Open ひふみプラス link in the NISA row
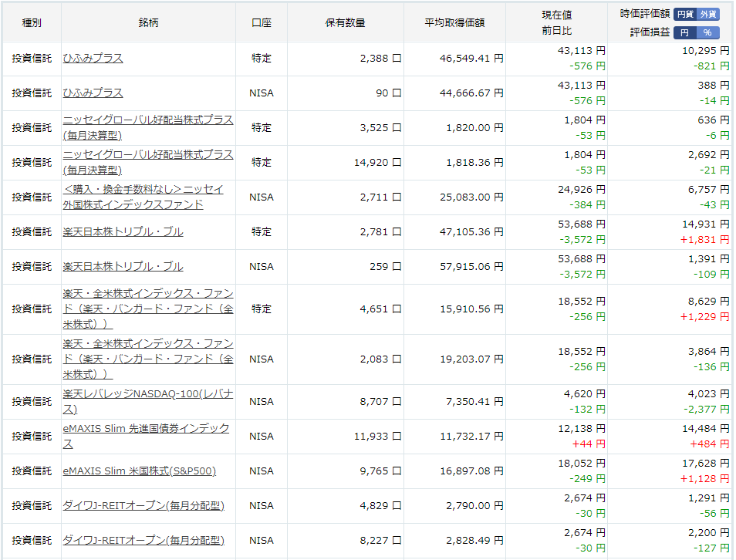The height and width of the screenshot is (560, 736). [93, 93]
